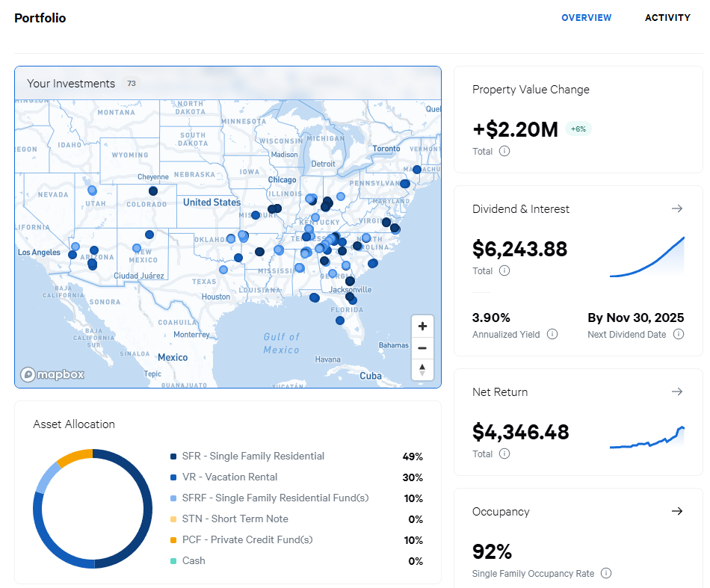Reset map bearing with compass button
The width and height of the screenshot is (710, 588).
(x=422, y=369)
